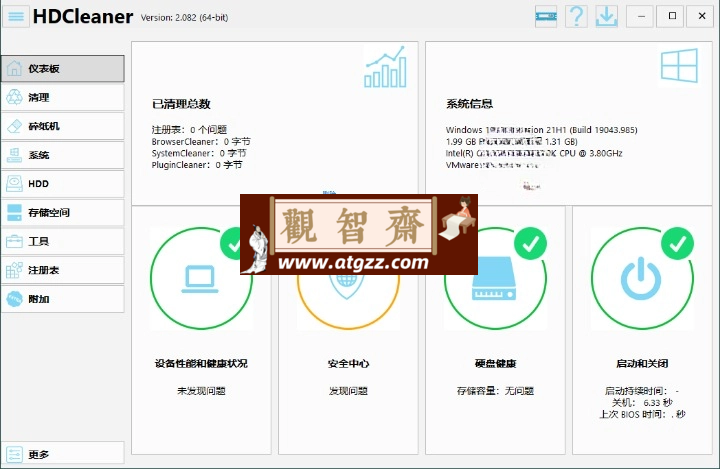The height and width of the screenshot is (469, 720).
Task: Click the SystemCleaner: 0 字节 line
Action: tap(199, 153)
